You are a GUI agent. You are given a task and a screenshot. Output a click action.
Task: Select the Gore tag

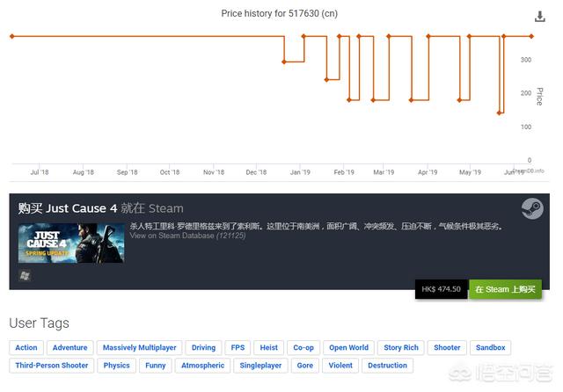click(305, 366)
